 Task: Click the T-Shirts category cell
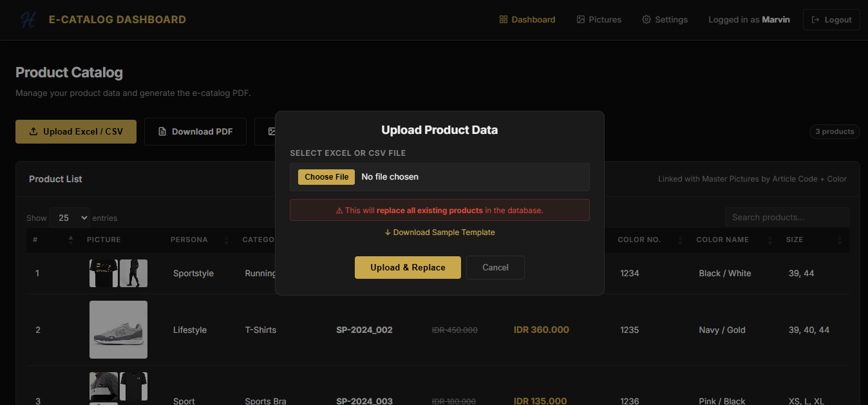[x=261, y=330]
